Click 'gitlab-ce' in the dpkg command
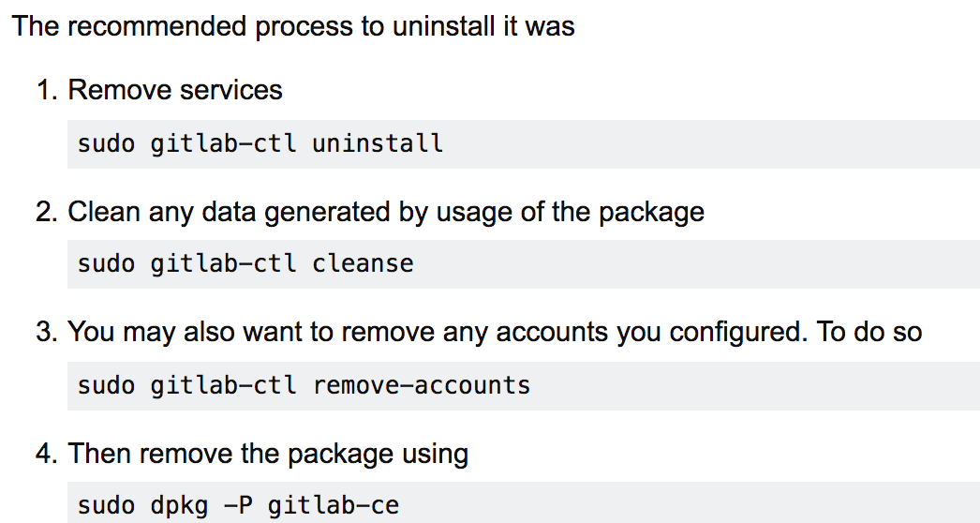Image resolution: width=980 pixels, height=523 pixels. click(x=334, y=506)
